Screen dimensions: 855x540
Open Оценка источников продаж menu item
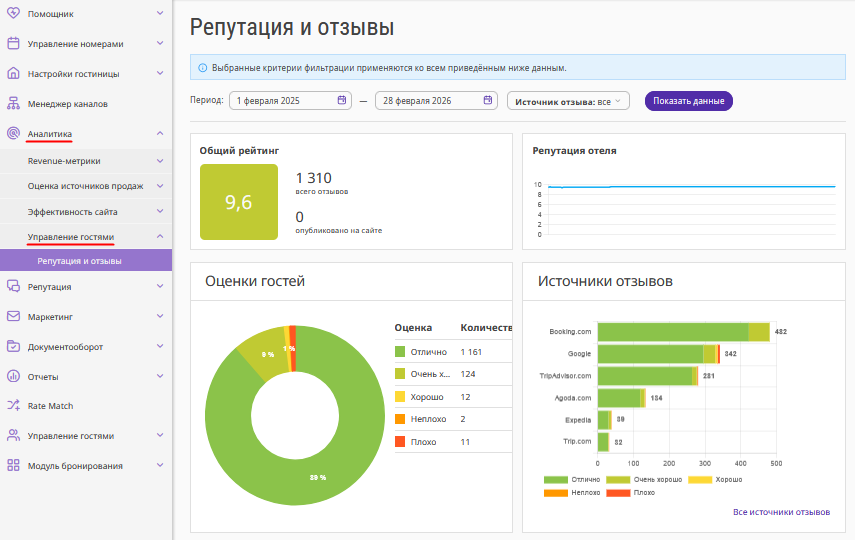(x=85, y=186)
